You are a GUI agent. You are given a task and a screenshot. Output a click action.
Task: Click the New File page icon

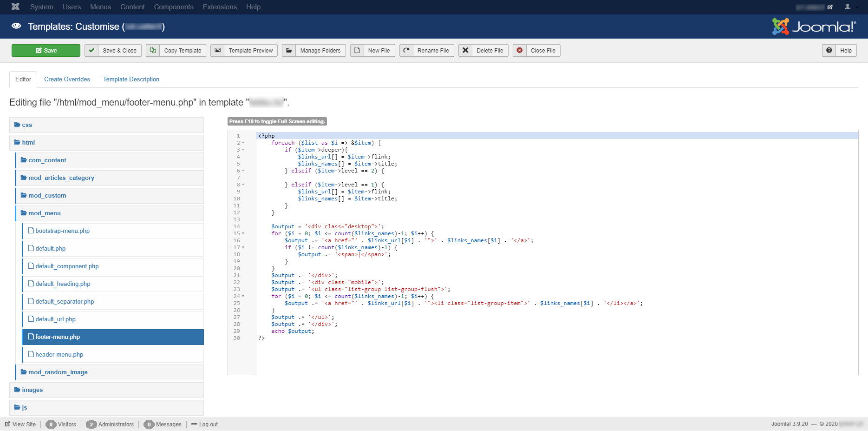tap(357, 50)
